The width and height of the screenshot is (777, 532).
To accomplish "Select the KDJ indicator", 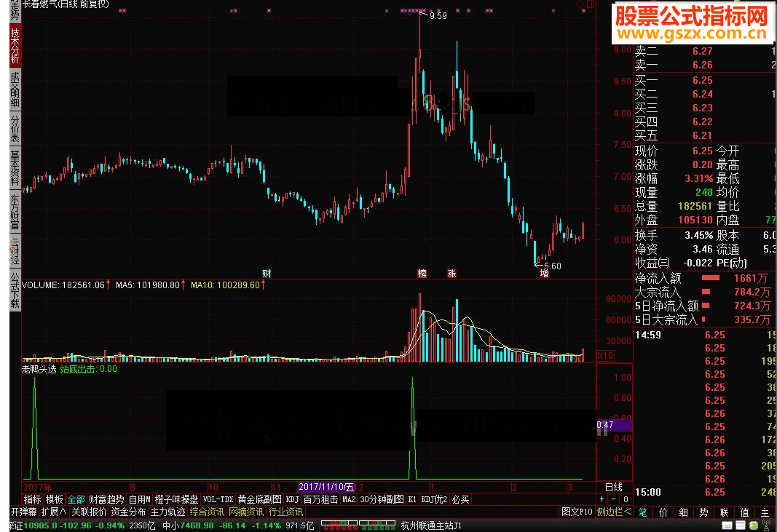I will click(x=292, y=499).
